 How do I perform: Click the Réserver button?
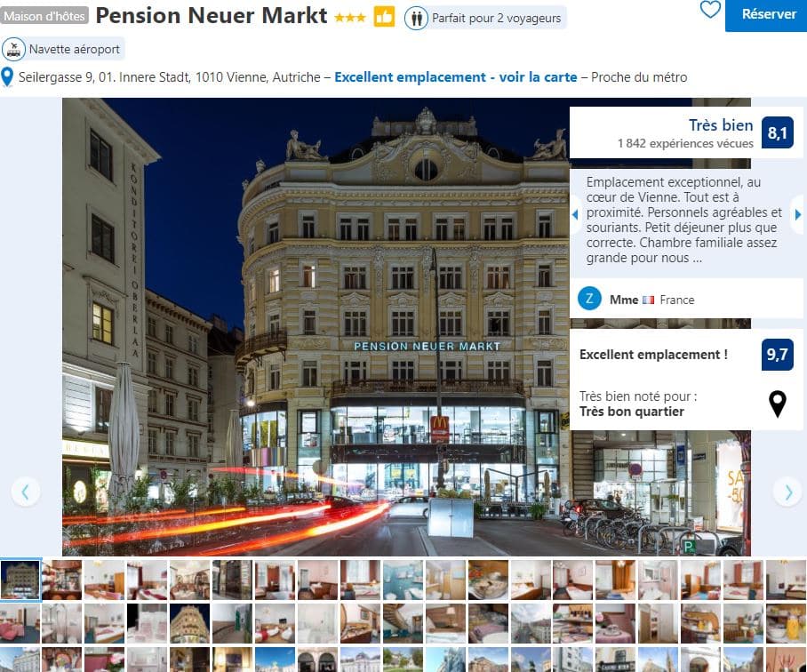(766, 15)
